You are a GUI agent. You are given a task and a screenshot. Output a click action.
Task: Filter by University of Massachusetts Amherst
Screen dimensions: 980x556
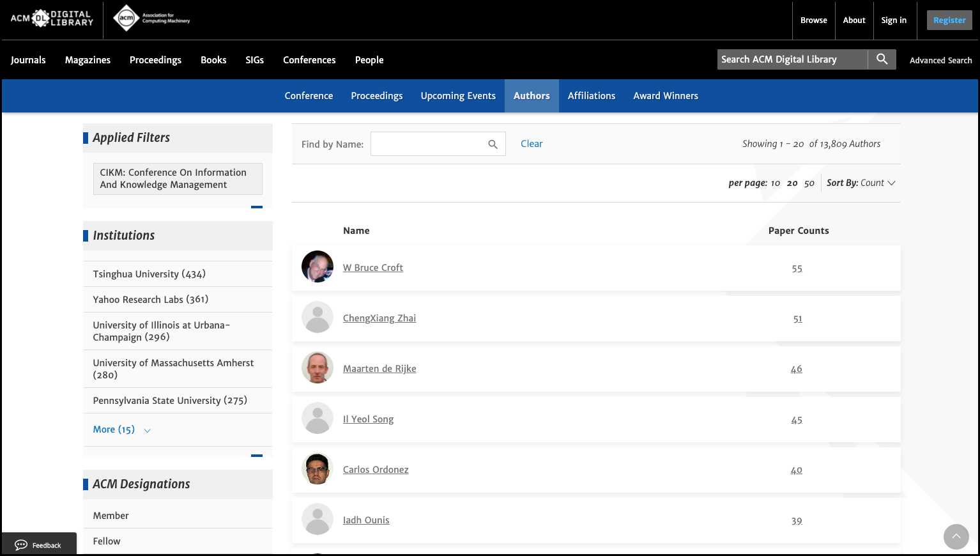173,369
